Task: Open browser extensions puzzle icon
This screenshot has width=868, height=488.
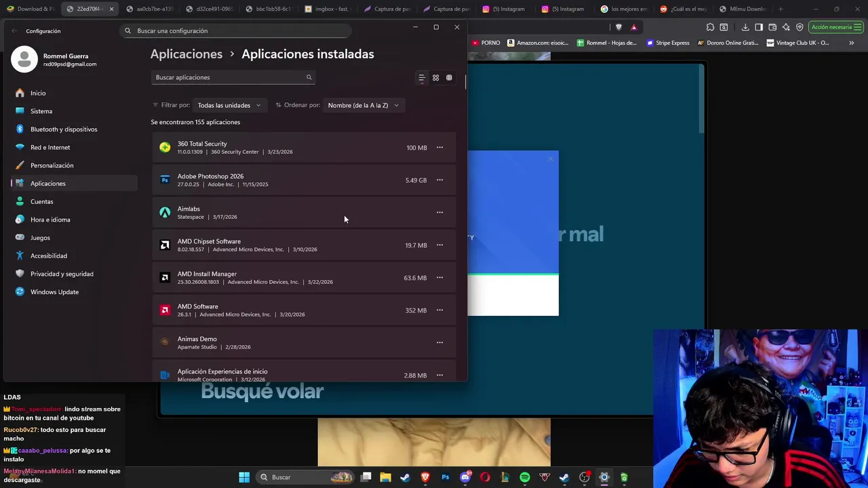Action: click(x=710, y=27)
